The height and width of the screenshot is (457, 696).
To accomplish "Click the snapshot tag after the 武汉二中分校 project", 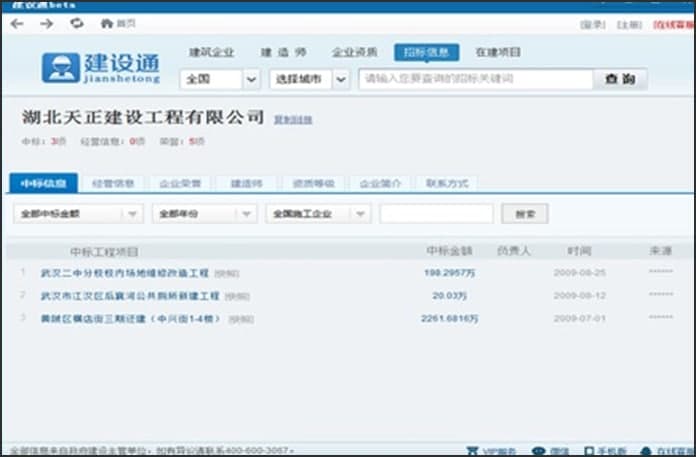I will click(227, 274).
